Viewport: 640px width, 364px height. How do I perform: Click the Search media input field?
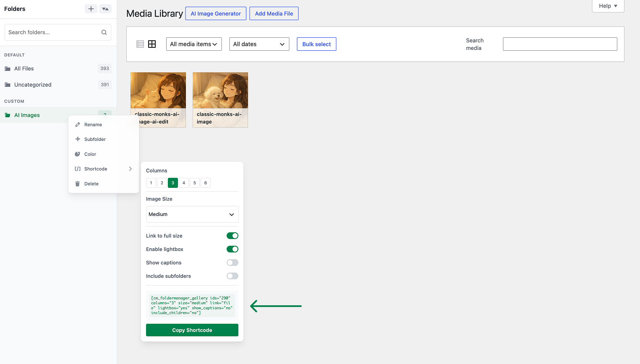coord(560,44)
